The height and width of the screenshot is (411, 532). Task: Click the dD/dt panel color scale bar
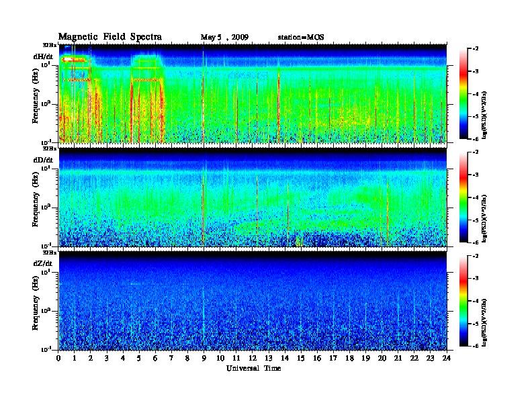click(x=463, y=197)
